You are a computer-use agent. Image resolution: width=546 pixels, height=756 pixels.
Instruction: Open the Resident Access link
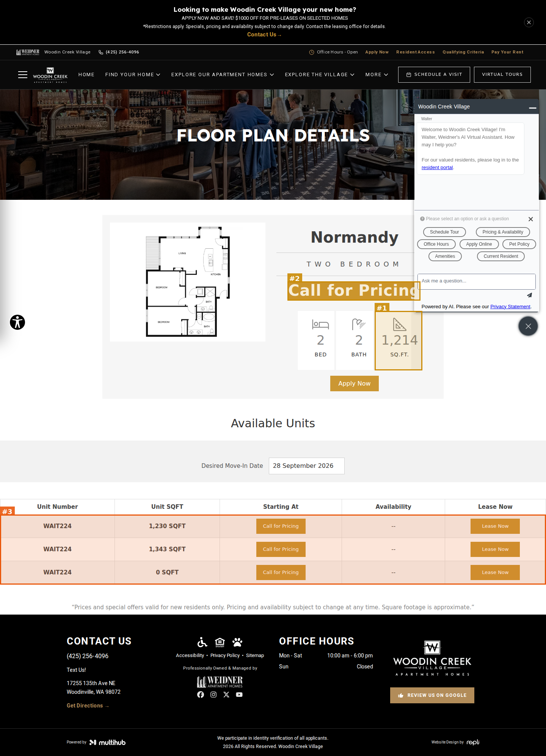point(416,52)
